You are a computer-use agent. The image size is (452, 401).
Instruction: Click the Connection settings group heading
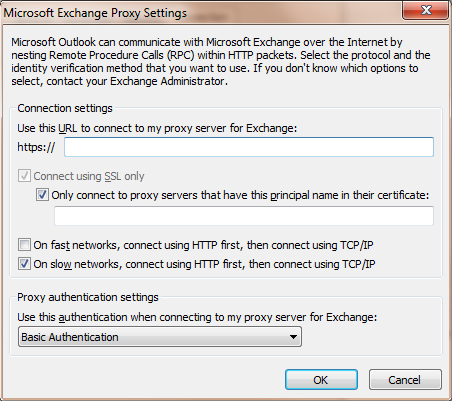[65, 108]
